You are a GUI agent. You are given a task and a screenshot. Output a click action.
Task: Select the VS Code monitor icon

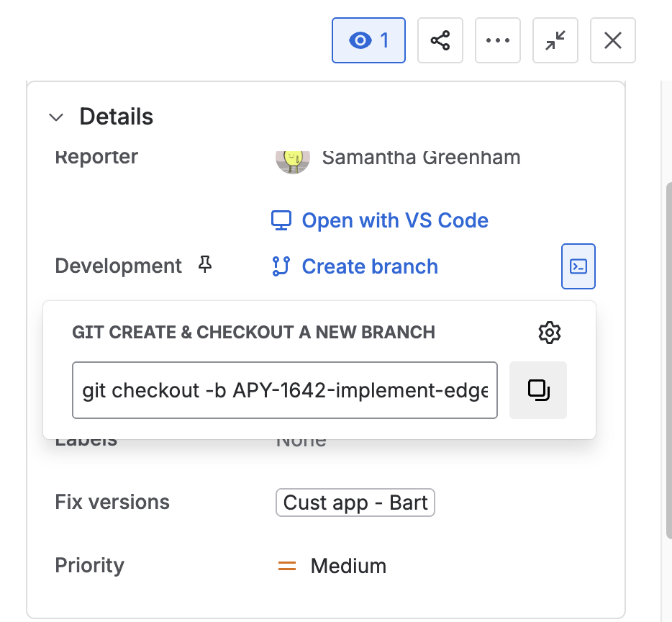click(x=281, y=220)
